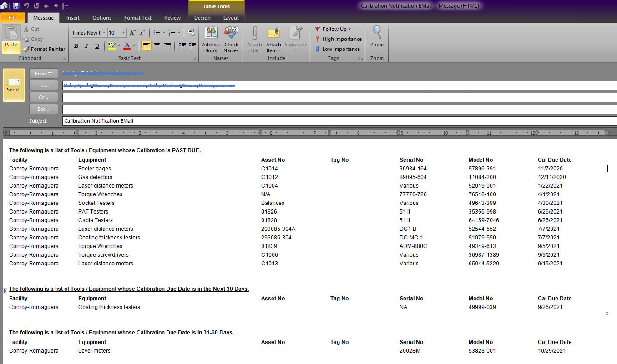
Task: Click the Bcc... button
Action: coord(43,109)
